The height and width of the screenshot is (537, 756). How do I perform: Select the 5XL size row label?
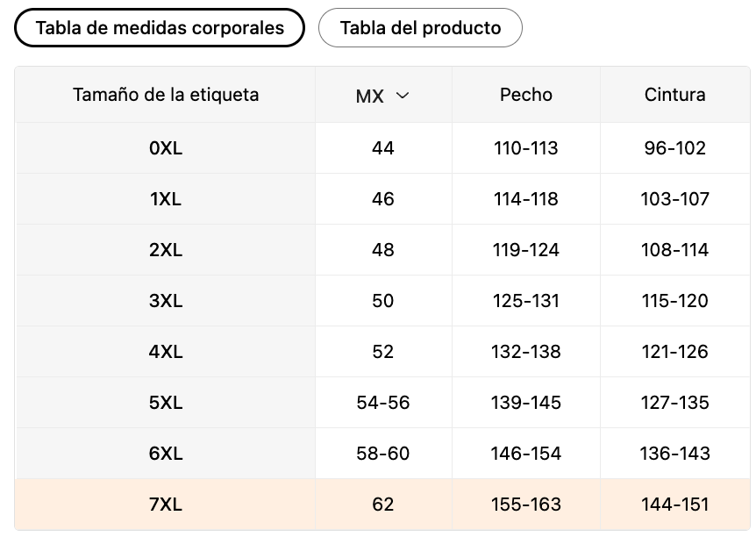[166, 403]
